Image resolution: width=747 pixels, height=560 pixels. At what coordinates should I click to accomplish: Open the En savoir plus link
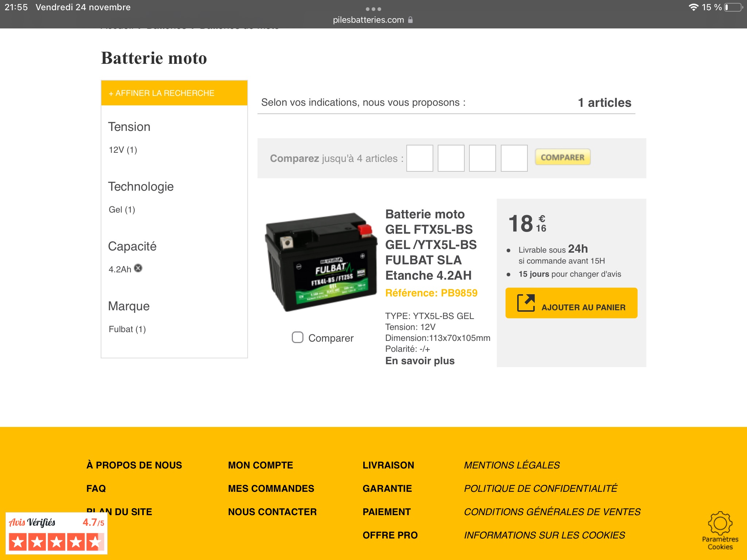420,361
